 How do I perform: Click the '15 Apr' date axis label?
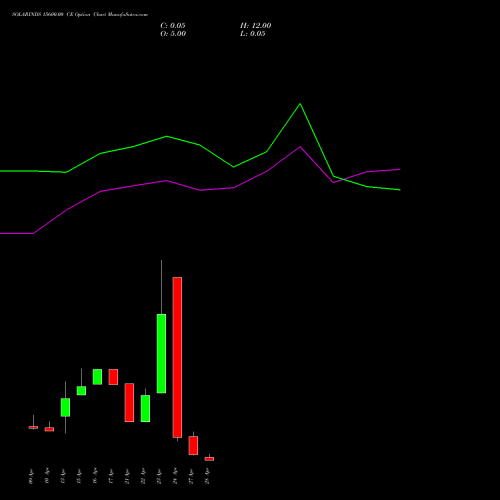79,476
